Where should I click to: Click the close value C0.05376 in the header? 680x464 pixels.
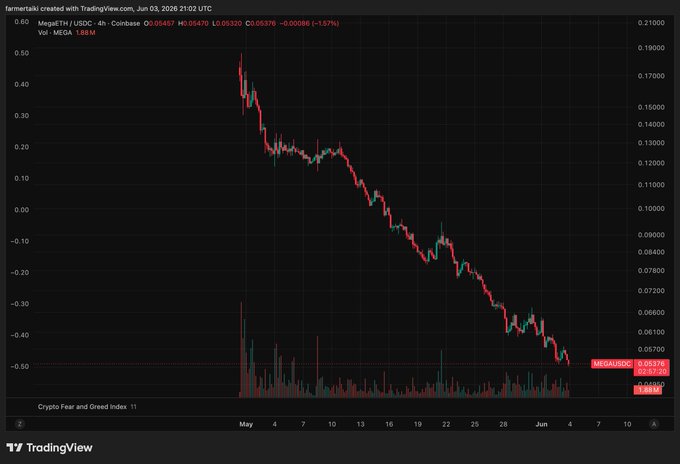(x=261, y=23)
